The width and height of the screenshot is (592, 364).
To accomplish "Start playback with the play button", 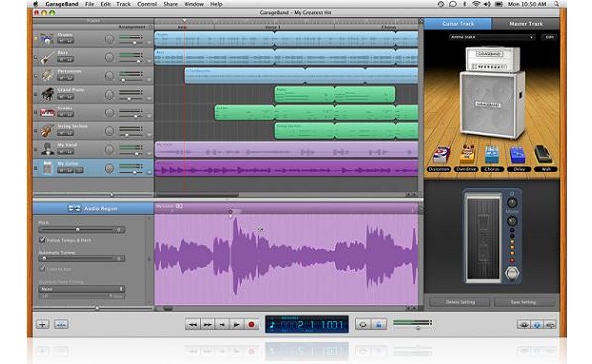I will 237,325.
